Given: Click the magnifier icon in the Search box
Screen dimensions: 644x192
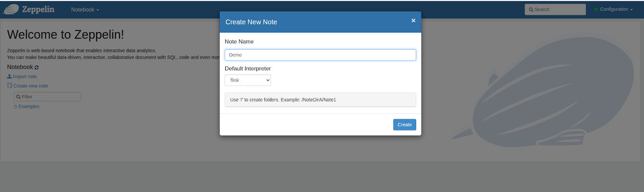Looking at the screenshot, I should point(531,10).
